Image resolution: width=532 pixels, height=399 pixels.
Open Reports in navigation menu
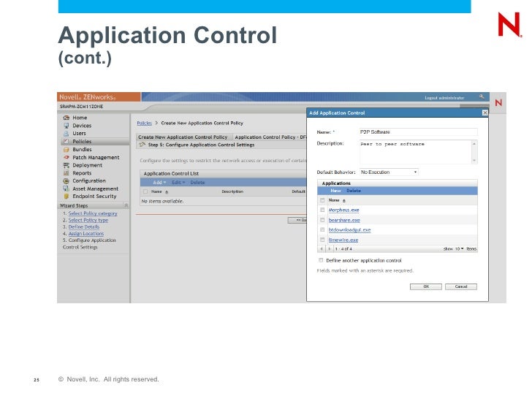(82, 173)
